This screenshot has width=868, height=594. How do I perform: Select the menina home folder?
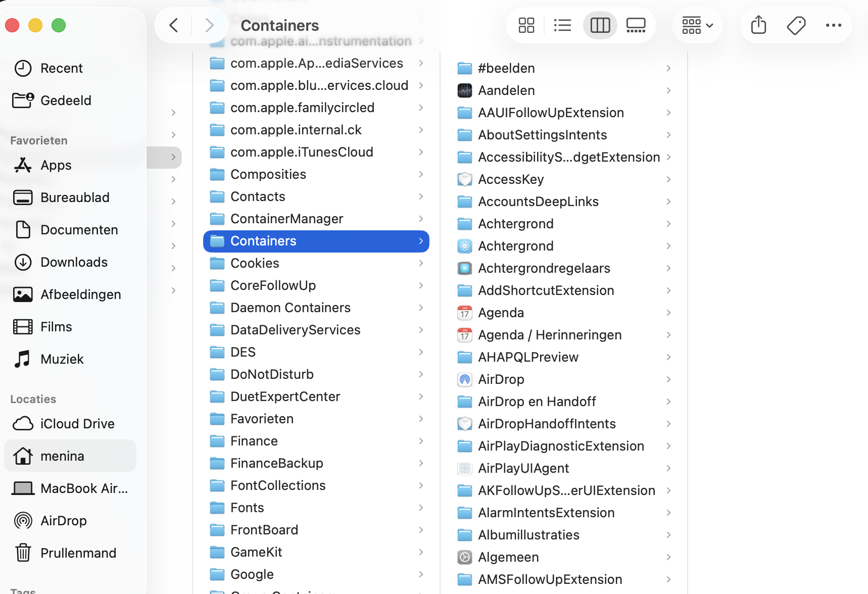[x=62, y=455]
